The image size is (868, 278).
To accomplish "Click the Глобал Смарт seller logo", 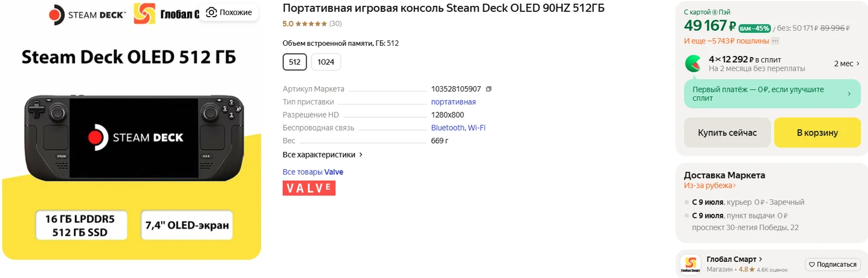I will pos(690,264).
